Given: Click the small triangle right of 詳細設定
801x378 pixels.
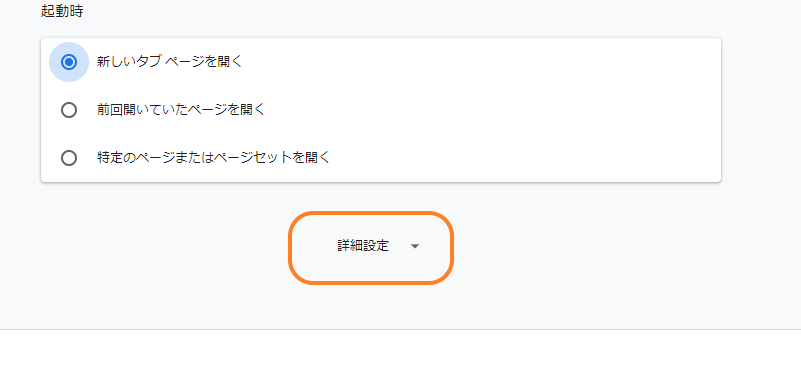Looking at the screenshot, I should (x=415, y=246).
